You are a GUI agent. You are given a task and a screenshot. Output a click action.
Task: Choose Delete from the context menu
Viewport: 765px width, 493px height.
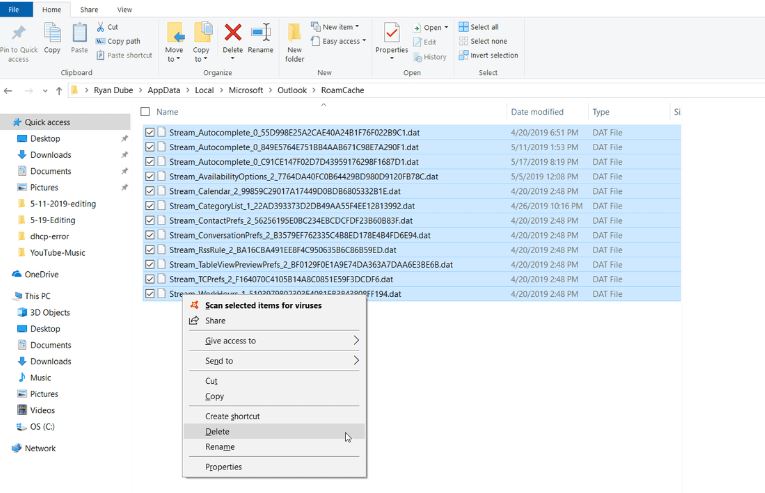point(274,431)
